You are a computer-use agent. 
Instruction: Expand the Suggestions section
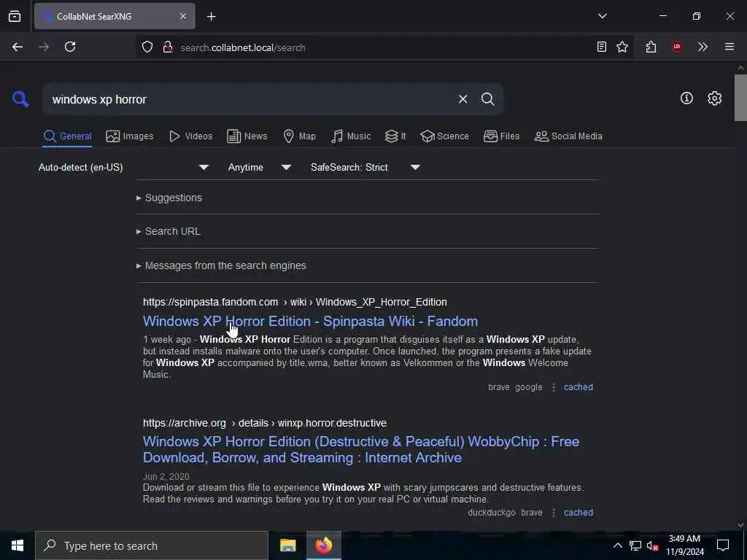tap(169, 198)
